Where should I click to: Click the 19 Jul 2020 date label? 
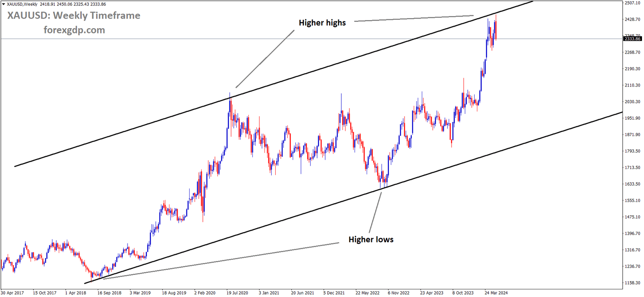tap(237, 293)
